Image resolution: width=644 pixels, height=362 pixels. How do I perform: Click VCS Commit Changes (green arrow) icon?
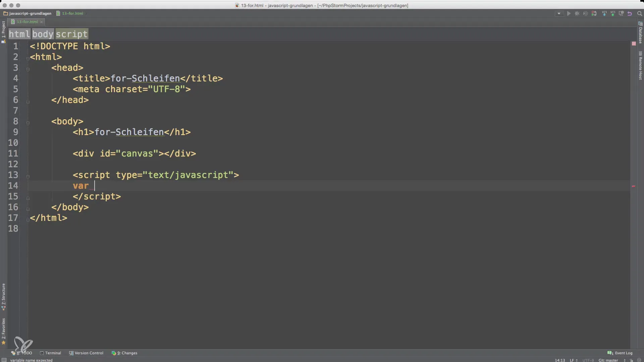click(x=613, y=14)
